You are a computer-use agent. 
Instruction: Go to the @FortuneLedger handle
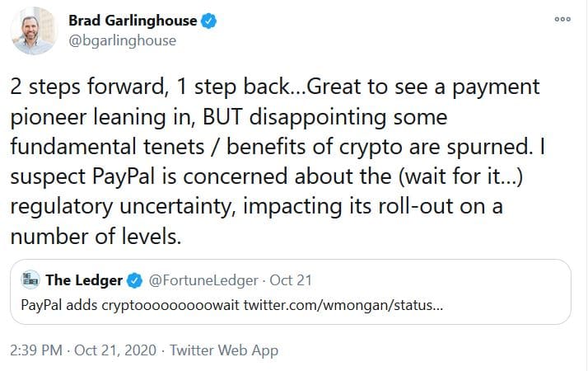click(201, 281)
